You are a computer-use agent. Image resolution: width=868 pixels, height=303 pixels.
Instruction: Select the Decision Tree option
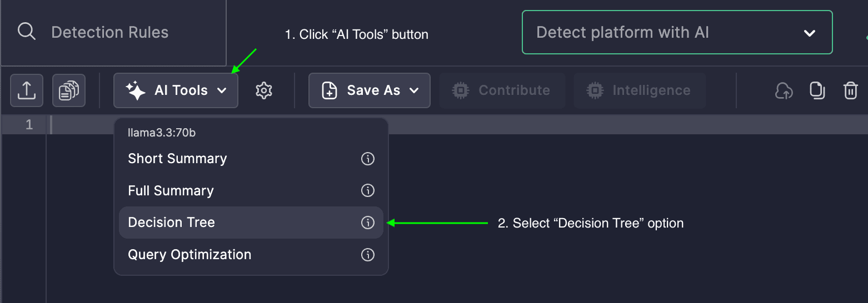pyautogui.click(x=172, y=223)
